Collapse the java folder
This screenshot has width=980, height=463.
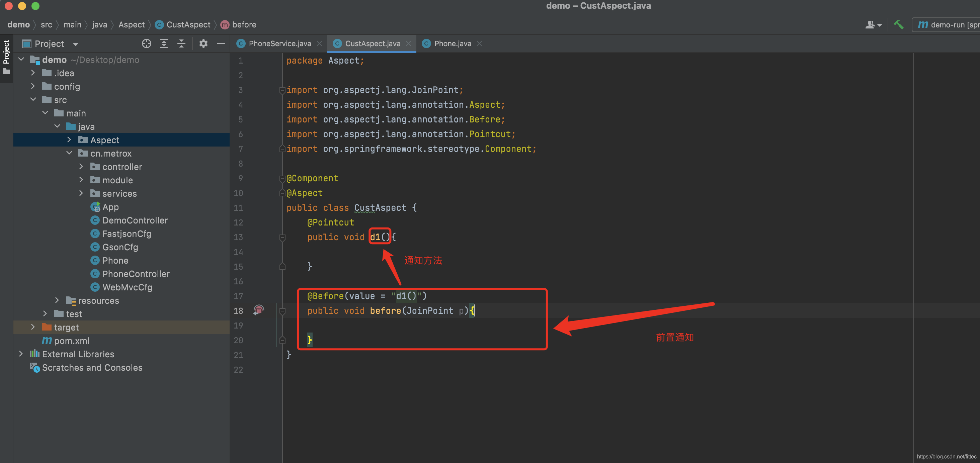[x=58, y=126]
